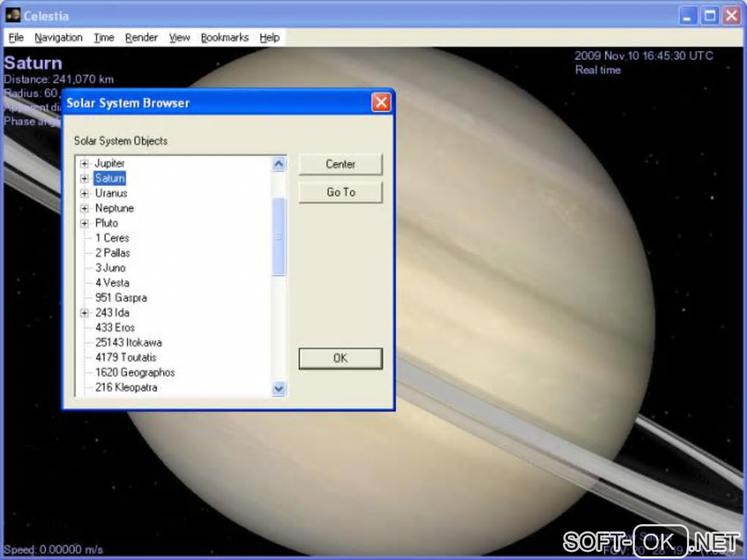This screenshot has height=560, width=747.
Task: Click the Center button
Action: tap(340, 164)
